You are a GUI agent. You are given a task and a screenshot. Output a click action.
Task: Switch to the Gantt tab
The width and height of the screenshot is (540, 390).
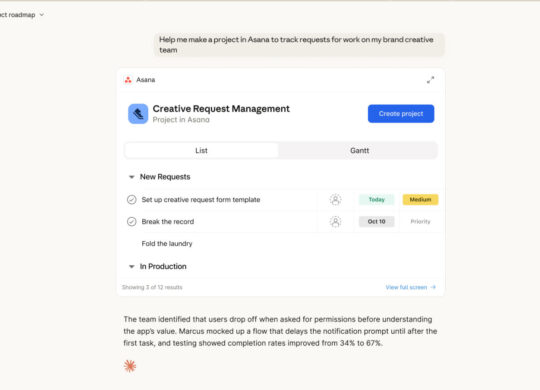[x=359, y=151]
